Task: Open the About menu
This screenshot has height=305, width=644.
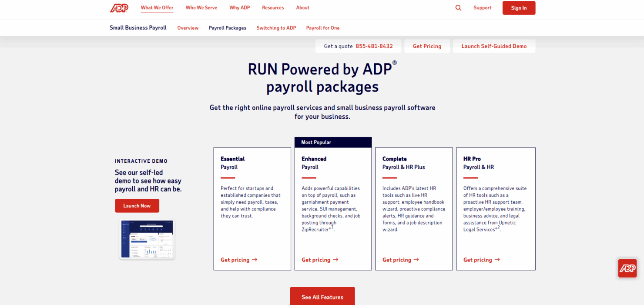Action: coord(303,8)
